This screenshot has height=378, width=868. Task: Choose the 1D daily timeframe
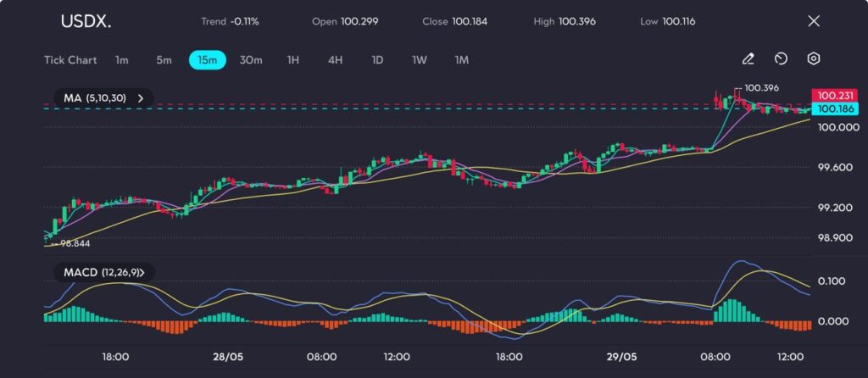coord(377,60)
